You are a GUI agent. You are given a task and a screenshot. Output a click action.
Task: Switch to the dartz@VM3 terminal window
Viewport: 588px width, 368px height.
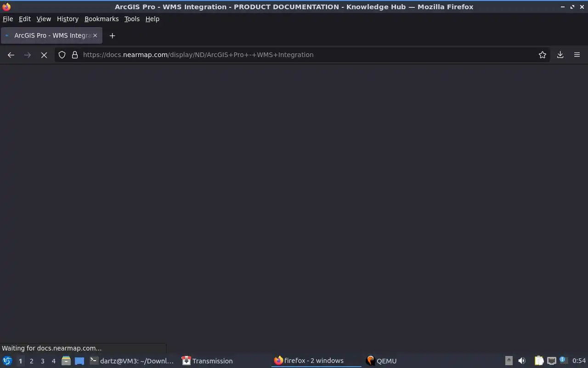[x=132, y=361]
